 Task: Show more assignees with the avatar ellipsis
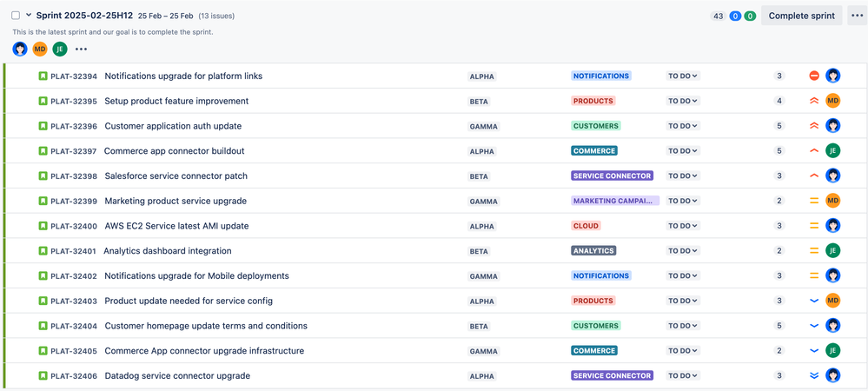coord(82,50)
